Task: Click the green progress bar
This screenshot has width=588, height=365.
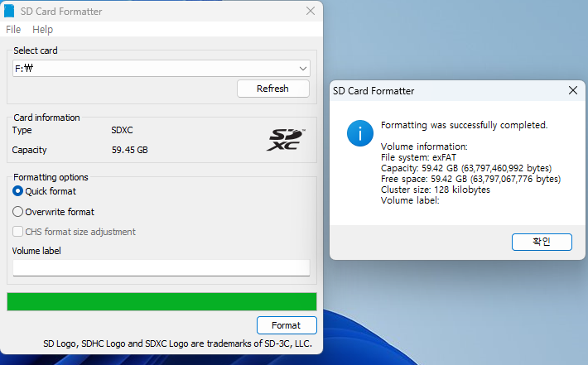Action: (x=161, y=301)
